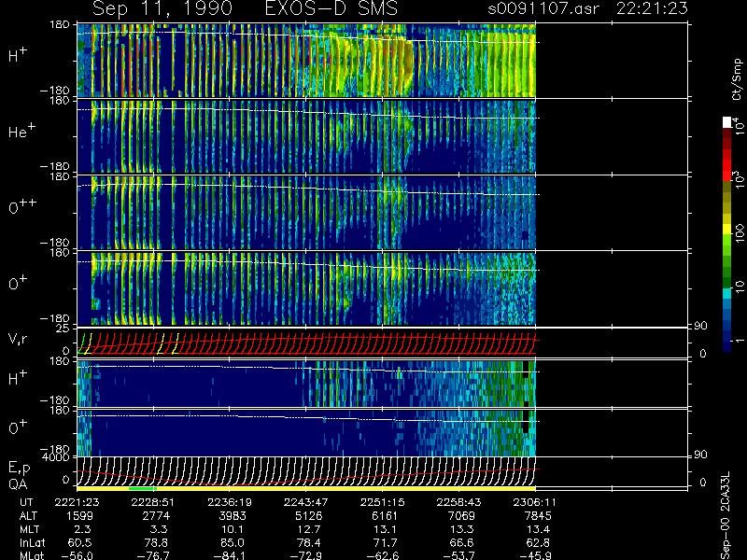The height and width of the screenshot is (560, 747).
Task: Click the white top swatch of color bar
Action: coord(727,122)
